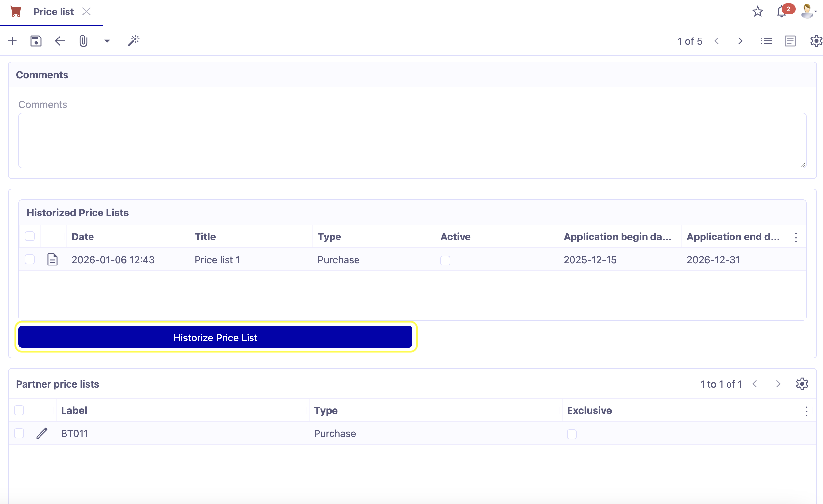Select all rows in Historized Price Lists
The width and height of the screenshot is (823, 504).
(29, 236)
